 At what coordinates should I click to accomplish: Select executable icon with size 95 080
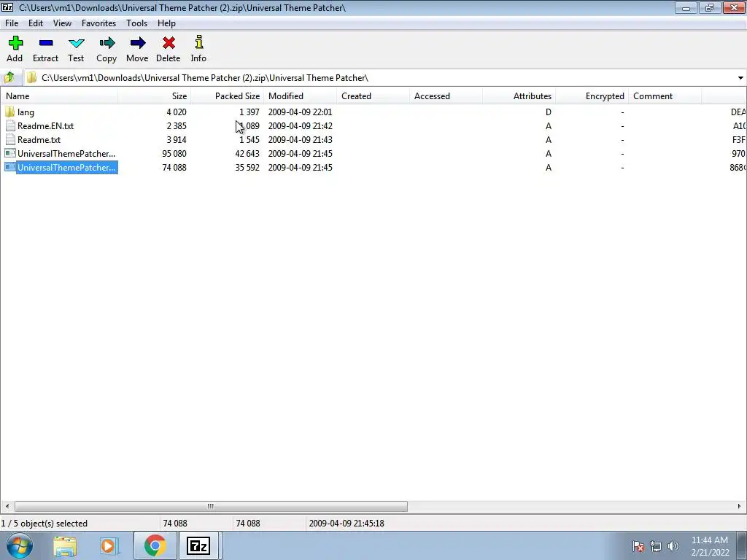[x=10, y=153]
